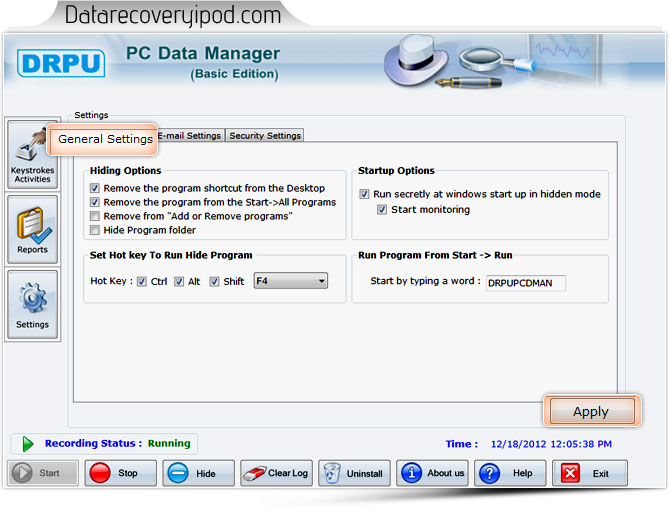669x506 pixels.
Task: Toggle Alt hot key checkbox
Action: coord(179,282)
